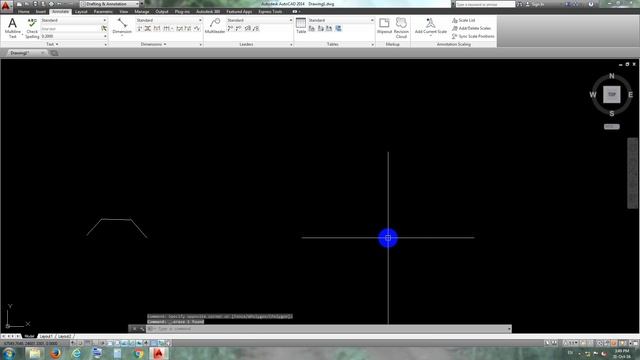Image resolution: width=640 pixels, height=360 pixels.
Task: Close the command line with X button
Action: (134, 329)
